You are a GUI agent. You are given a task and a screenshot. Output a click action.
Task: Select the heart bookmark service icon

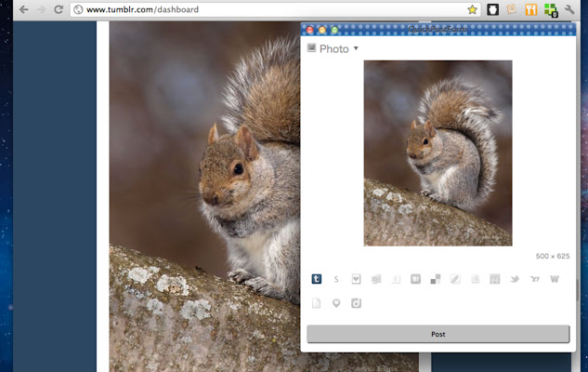356,279
